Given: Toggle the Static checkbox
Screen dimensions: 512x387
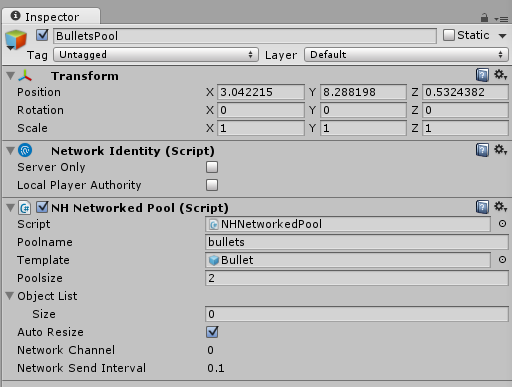Looking at the screenshot, I should (x=449, y=35).
